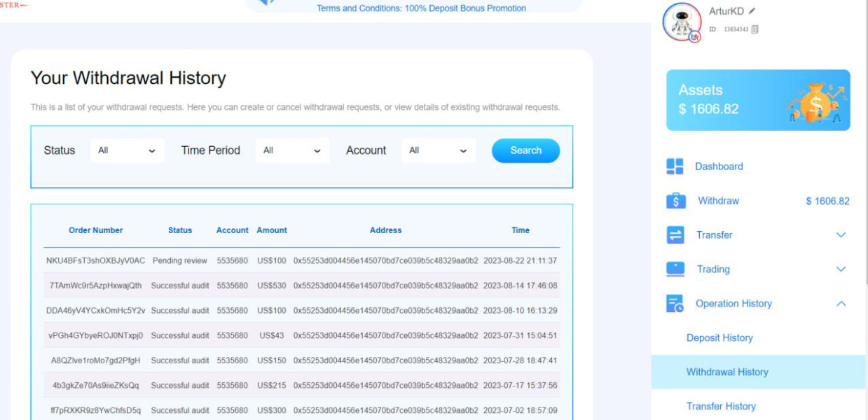This screenshot has width=868, height=420.
Task: Expand the Trading menu chevron
Action: pyautogui.click(x=841, y=269)
